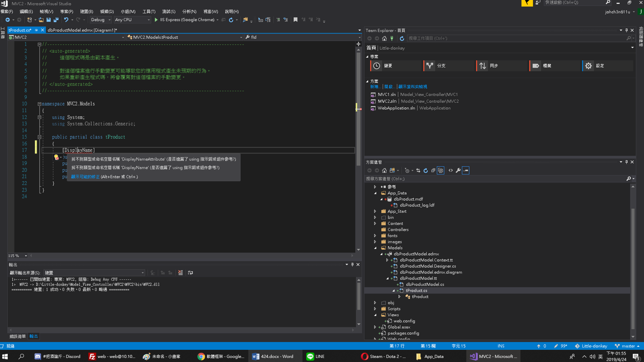Click Solution Explorer pending changes filter icon
644x362 pixels.
[407, 170]
